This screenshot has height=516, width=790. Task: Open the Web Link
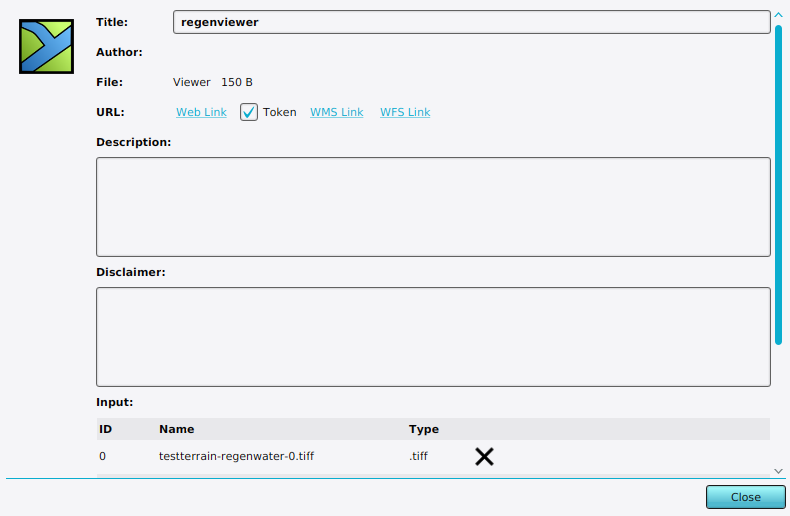tap(201, 112)
